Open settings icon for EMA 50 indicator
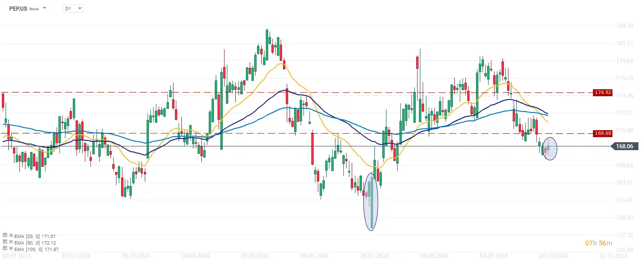644x264 pixels. pos(5,242)
